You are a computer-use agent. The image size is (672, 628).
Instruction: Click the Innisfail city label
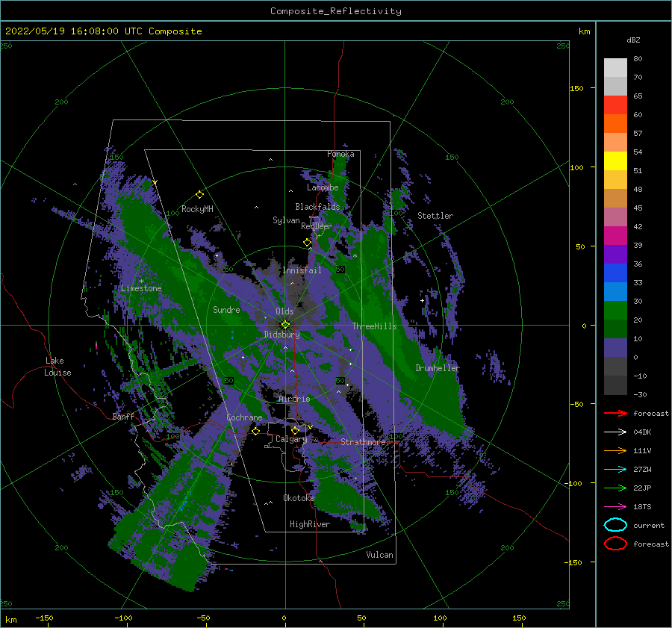(x=302, y=270)
